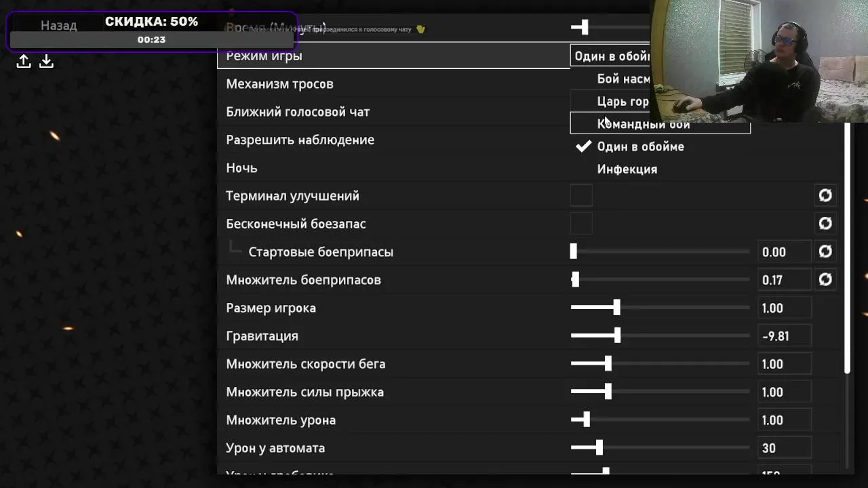Screen dimensions: 868x488
Task: Click Множитель урона value field
Action: coord(785,420)
